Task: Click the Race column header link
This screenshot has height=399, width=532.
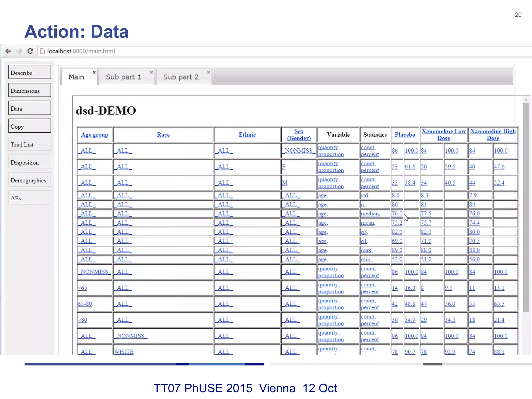Action: coord(163,135)
